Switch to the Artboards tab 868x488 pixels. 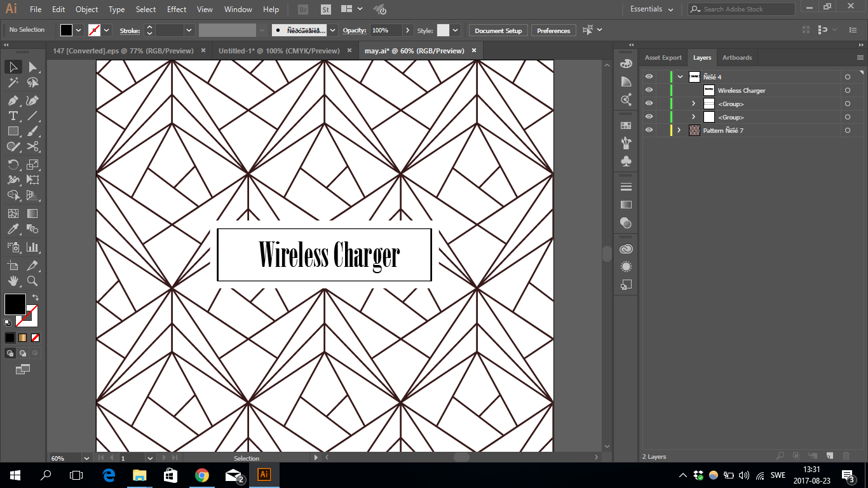737,58
